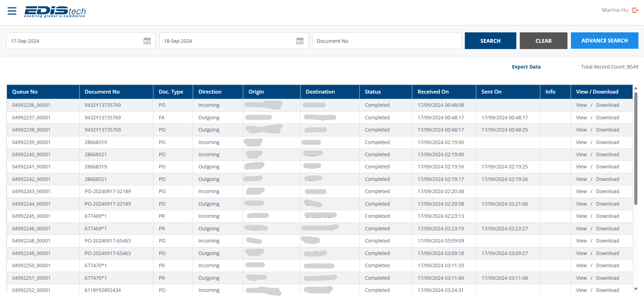This screenshot has height=302, width=644.
Task: Click the Marina Hu user name
Action: [615, 10]
